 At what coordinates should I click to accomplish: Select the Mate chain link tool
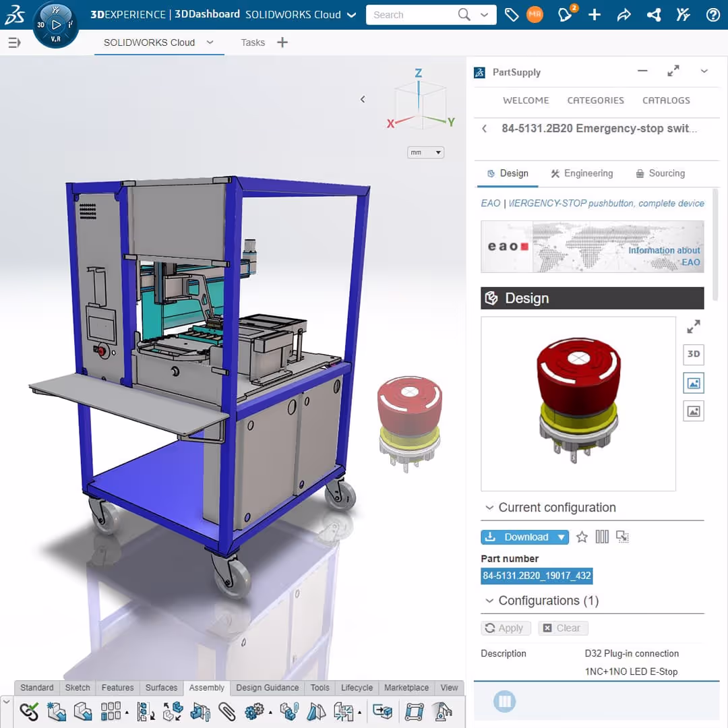coord(29,711)
